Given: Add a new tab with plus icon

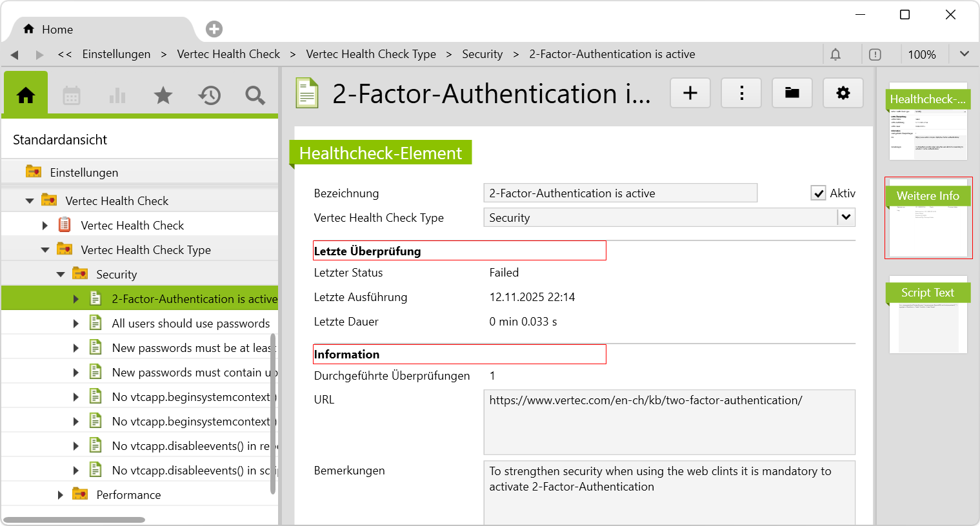Looking at the screenshot, I should coord(214,29).
